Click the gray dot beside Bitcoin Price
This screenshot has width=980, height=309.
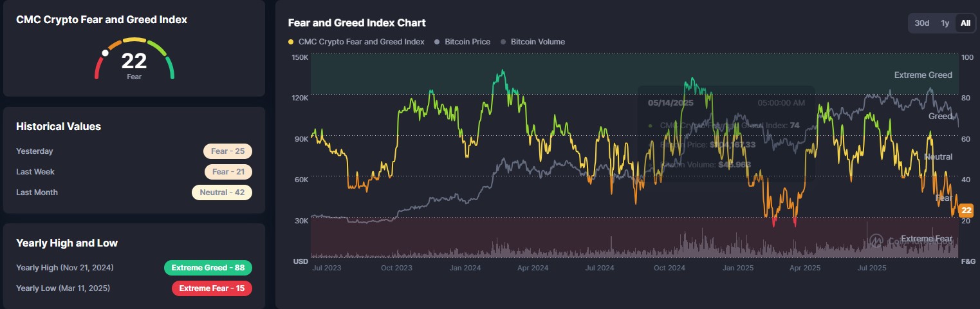(x=438, y=42)
